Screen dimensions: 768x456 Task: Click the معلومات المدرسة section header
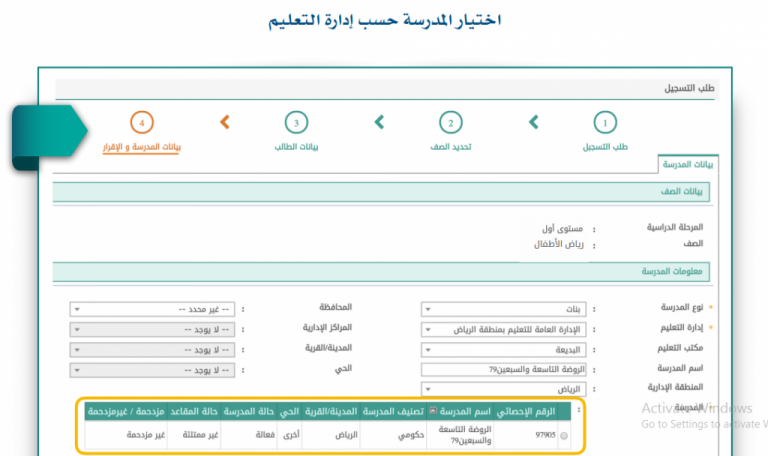(x=381, y=271)
